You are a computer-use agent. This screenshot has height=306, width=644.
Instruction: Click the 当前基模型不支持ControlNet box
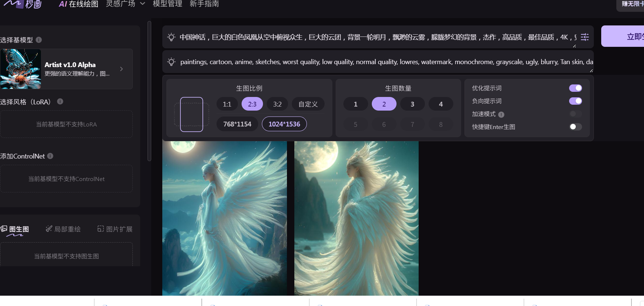pyautogui.click(x=66, y=179)
